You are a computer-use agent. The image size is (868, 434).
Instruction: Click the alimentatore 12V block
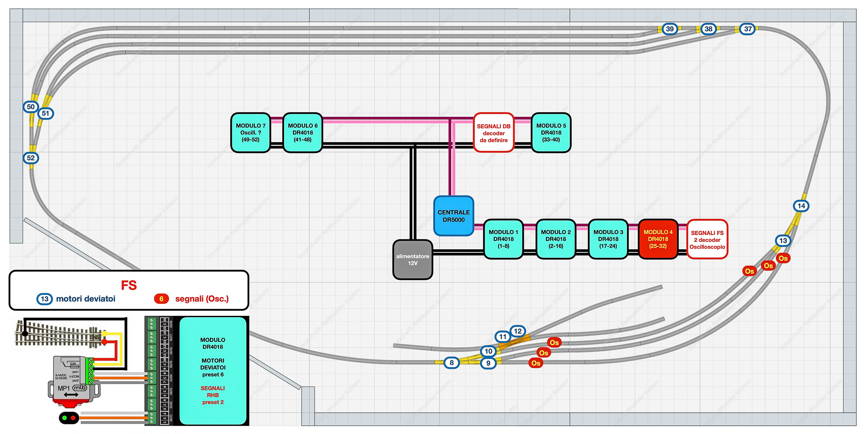point(413,260)
